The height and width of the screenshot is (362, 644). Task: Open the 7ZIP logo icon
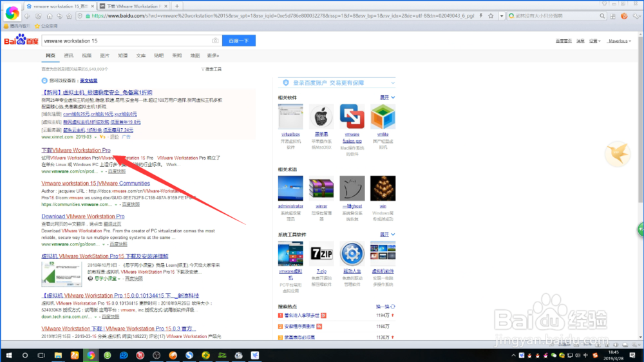(321, 254)
